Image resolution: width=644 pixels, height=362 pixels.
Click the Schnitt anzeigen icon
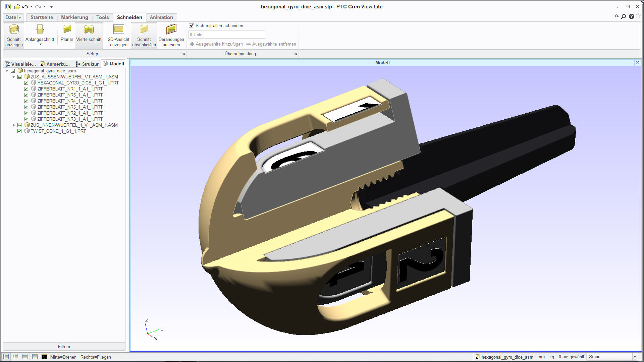tap(14, 30)
